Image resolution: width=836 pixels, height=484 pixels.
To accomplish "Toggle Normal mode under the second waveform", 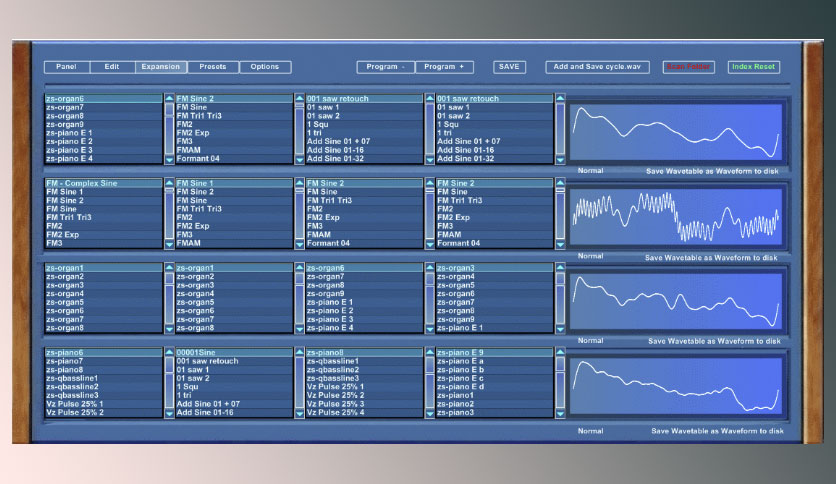I will [x=590, y=256].
